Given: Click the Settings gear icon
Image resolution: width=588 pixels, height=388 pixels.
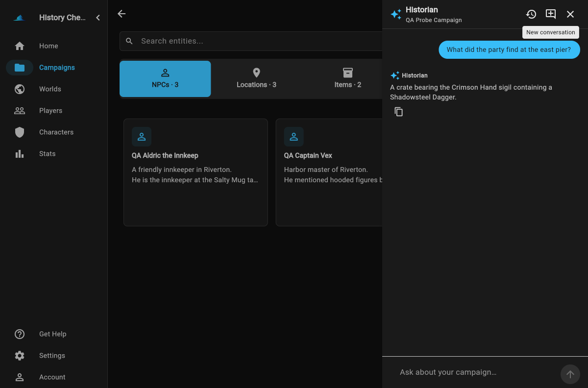Looking at the screenshot, I should [x=20, y=356].
